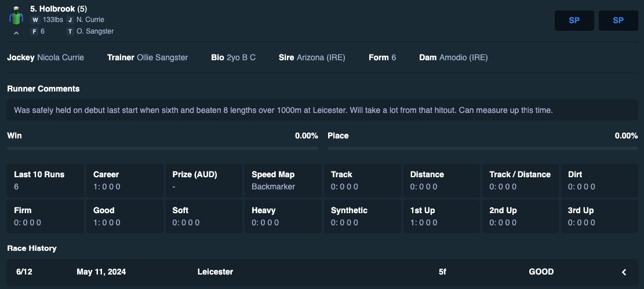Screen dimensions: 644x289
Task: Click the Form 6 text in details row
Action: (383, 57)
